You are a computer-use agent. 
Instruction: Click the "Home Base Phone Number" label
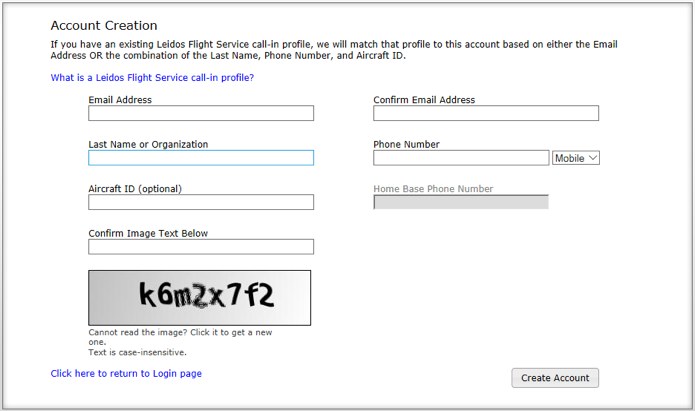tap(433, 188)
